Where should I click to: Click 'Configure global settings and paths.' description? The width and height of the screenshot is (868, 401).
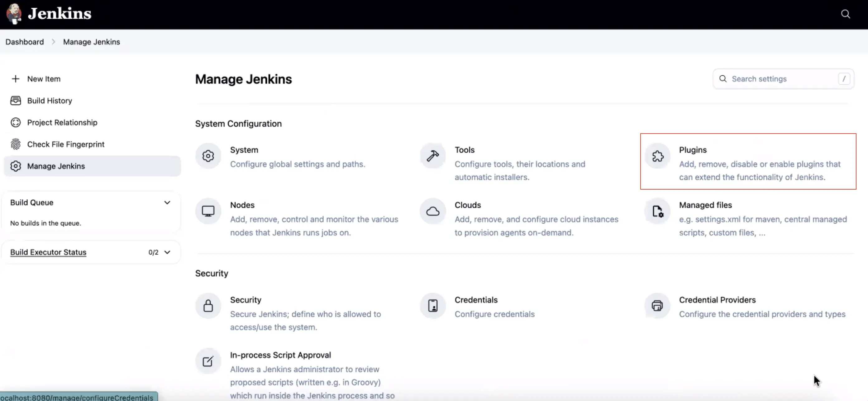coord(298,164)
